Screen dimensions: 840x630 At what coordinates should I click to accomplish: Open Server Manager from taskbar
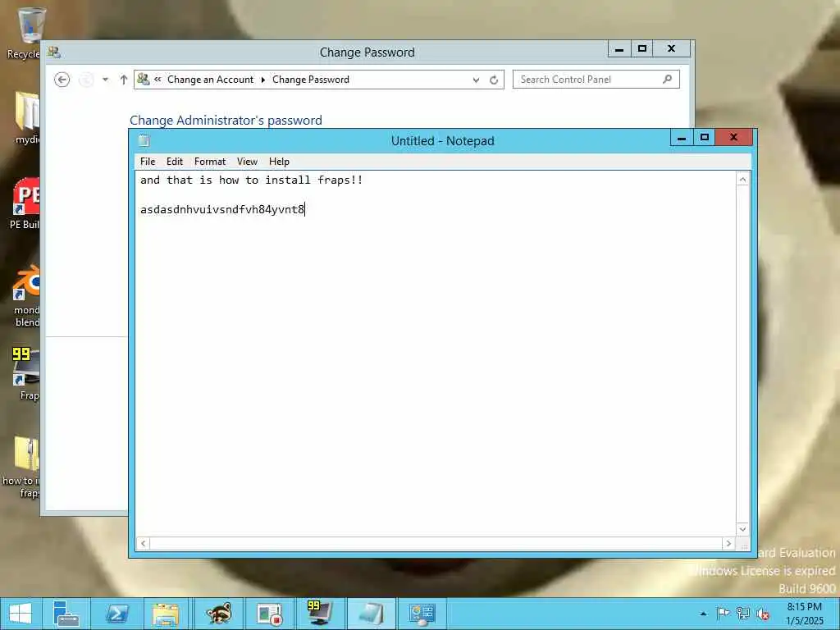coord(66,614)
